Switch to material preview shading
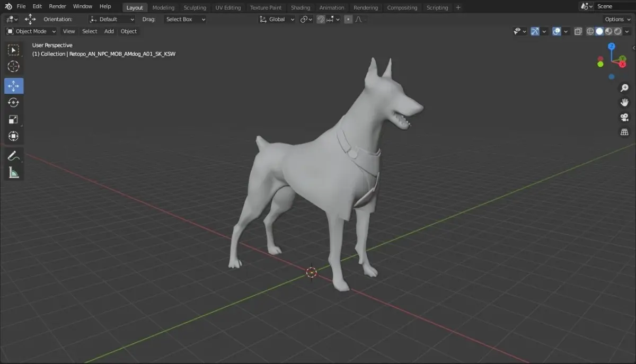Screen dimensions: 636x364 609,31
